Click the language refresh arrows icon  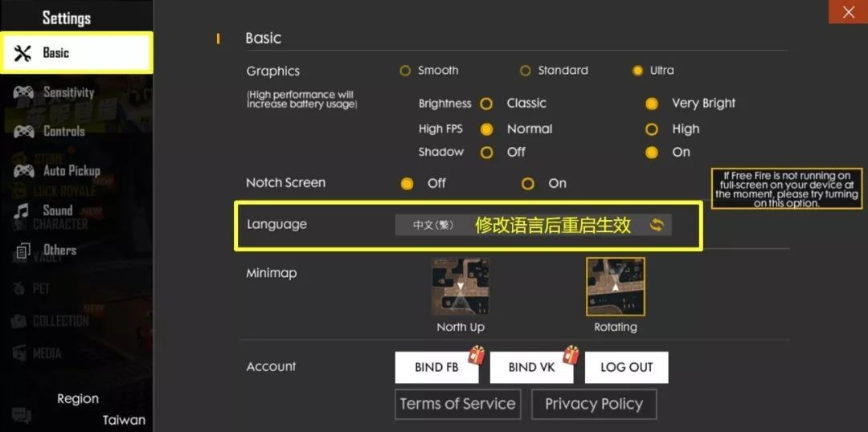[657, 225]
